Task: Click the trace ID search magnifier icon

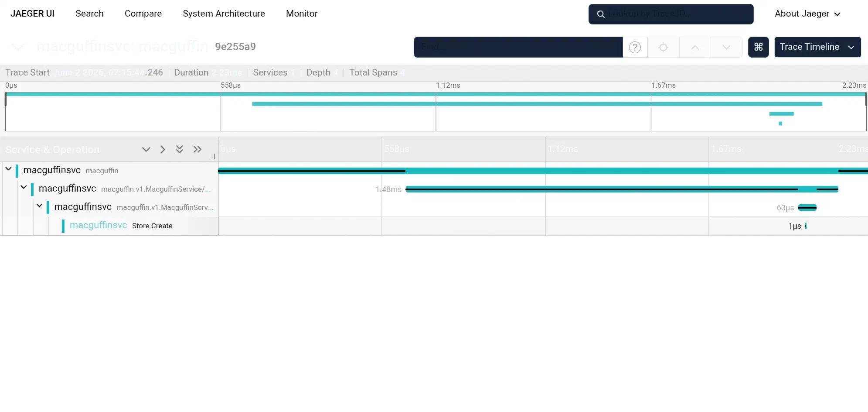Action: click(600, 14)
